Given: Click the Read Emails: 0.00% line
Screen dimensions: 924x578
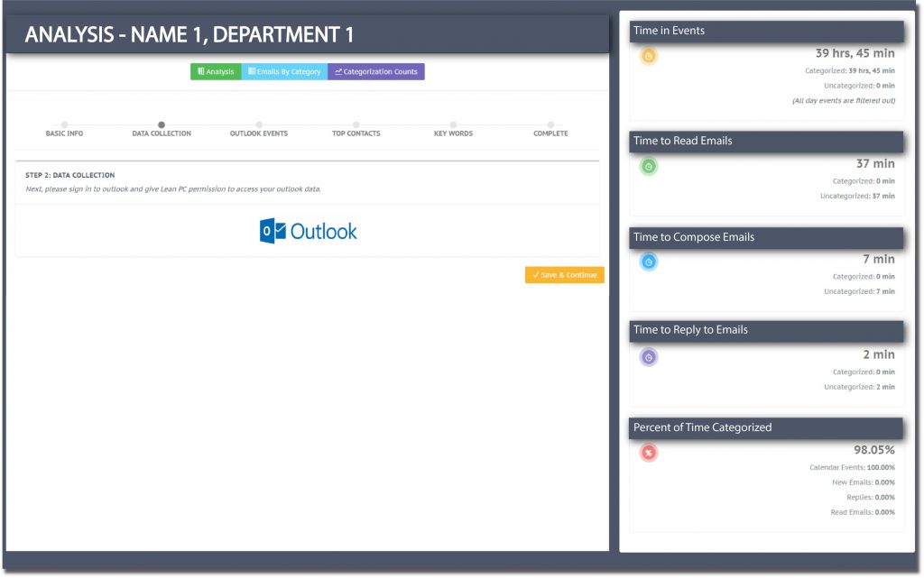Looking at the screenshot, I should 863,512.
